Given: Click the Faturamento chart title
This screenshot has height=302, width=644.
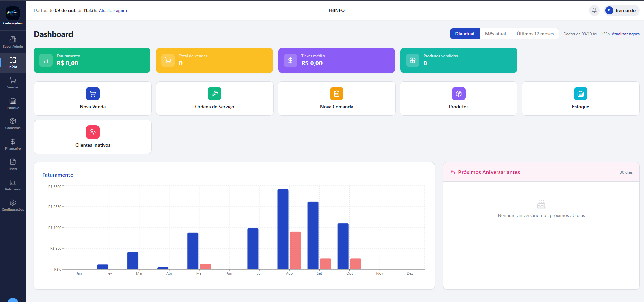Looking at the screenshot, I should click(x=58, y=175).
